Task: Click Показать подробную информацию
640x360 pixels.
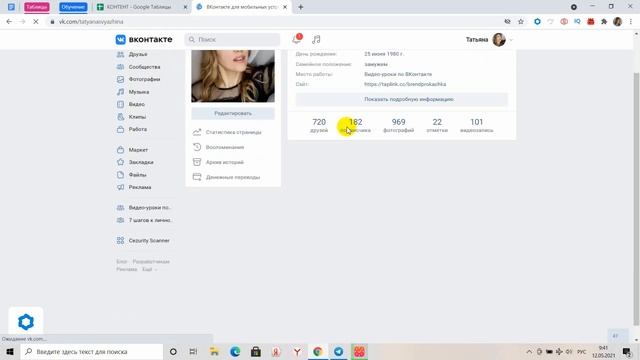Action: 402,99
